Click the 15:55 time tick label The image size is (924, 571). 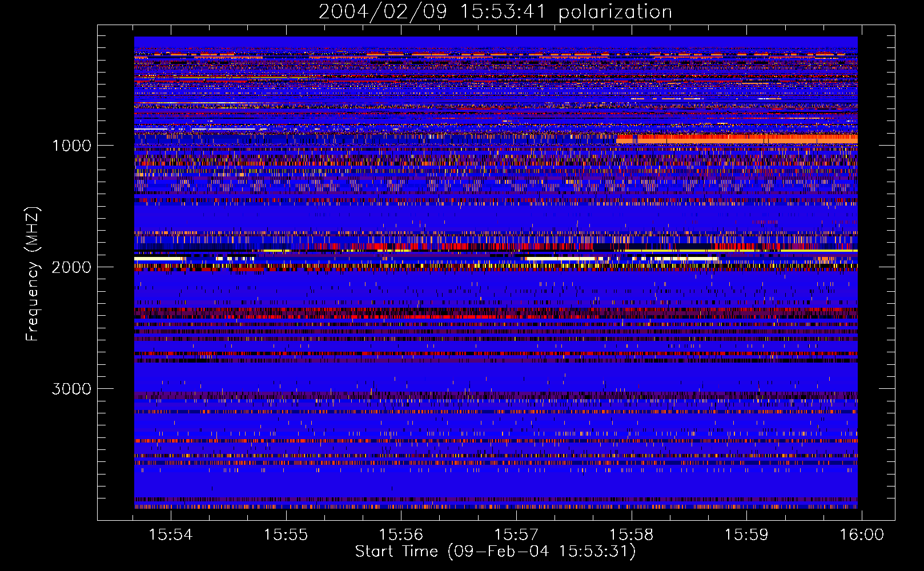click(x=286, y=534)
